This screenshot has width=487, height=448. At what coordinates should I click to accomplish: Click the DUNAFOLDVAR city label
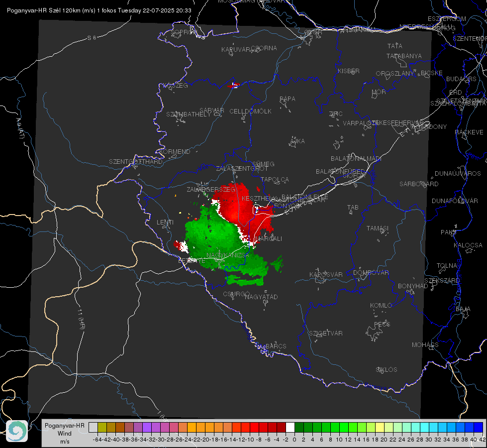click(x=455, y=201)
